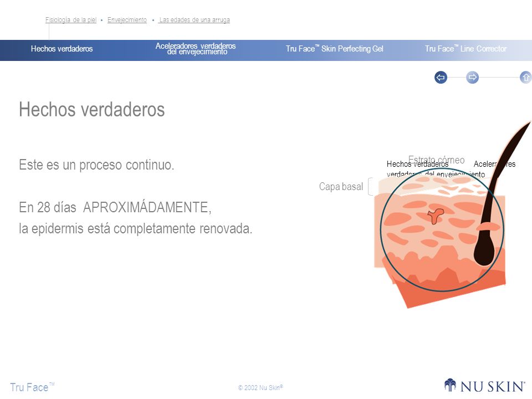Click the line En 28 días APROXIMÁDAMENTE,
The width and height of the screenshot is (532, 399).
(115, 207)
